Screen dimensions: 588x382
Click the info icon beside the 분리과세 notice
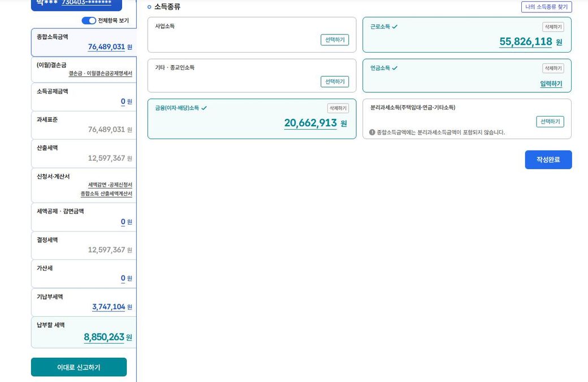[x=372, y=132]
